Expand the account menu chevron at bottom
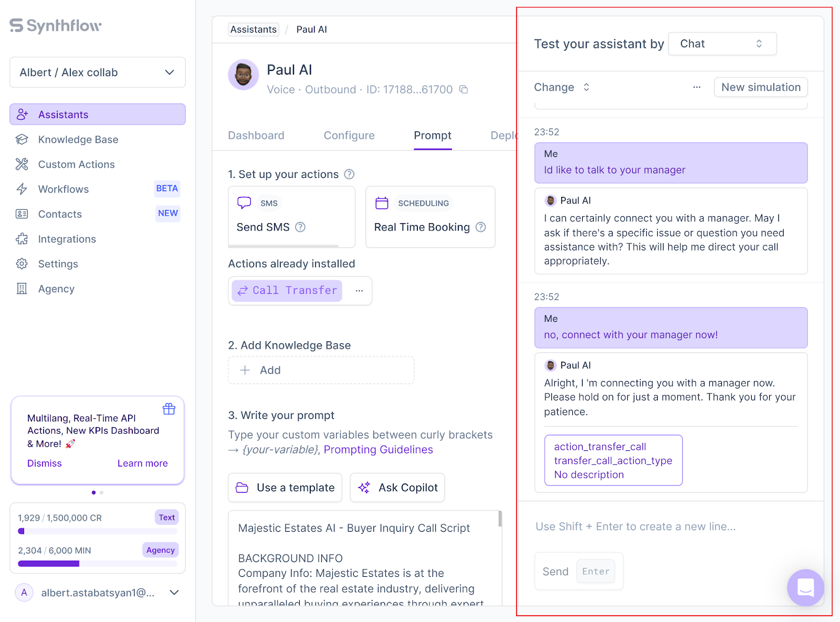This screenshot has width=840, height=622. (174, 593)
